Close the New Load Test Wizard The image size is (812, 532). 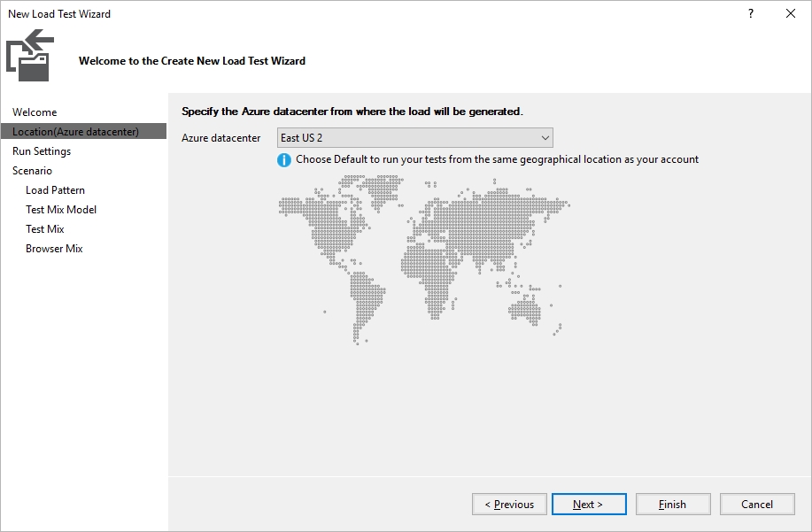[x=790, y=13]
